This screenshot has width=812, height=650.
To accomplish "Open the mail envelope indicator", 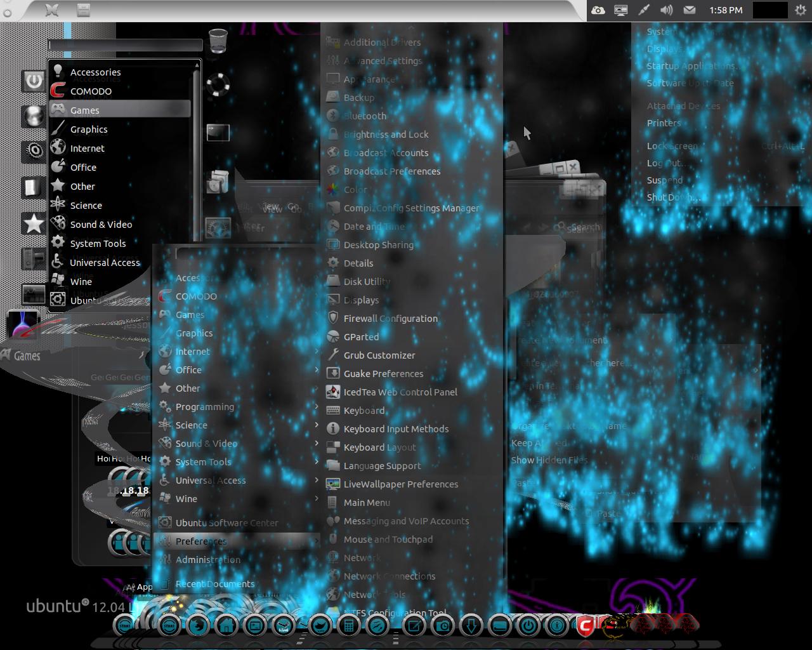I will pyautogui.click(x=689, y=10).
